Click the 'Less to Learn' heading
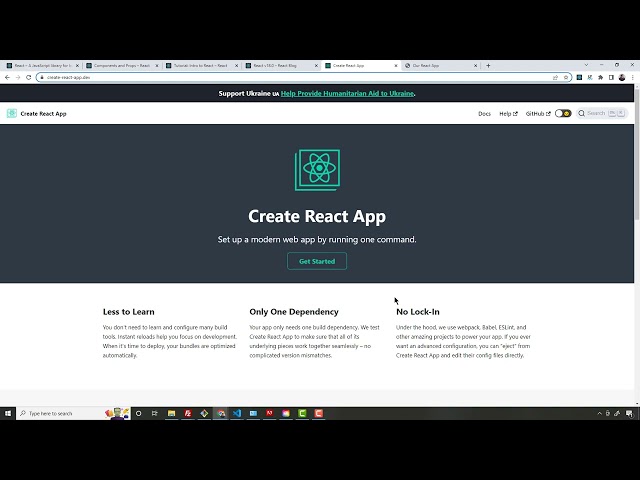 coord(129,312)
